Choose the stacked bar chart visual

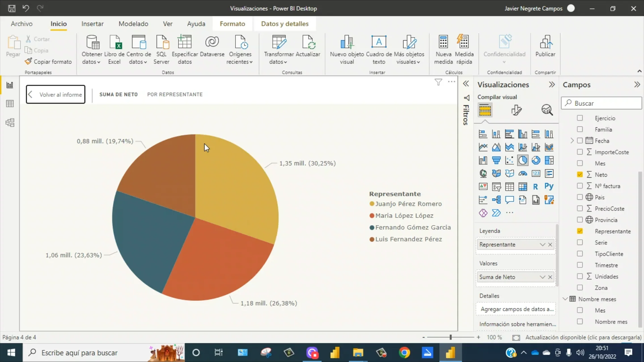tap(483, 134)
